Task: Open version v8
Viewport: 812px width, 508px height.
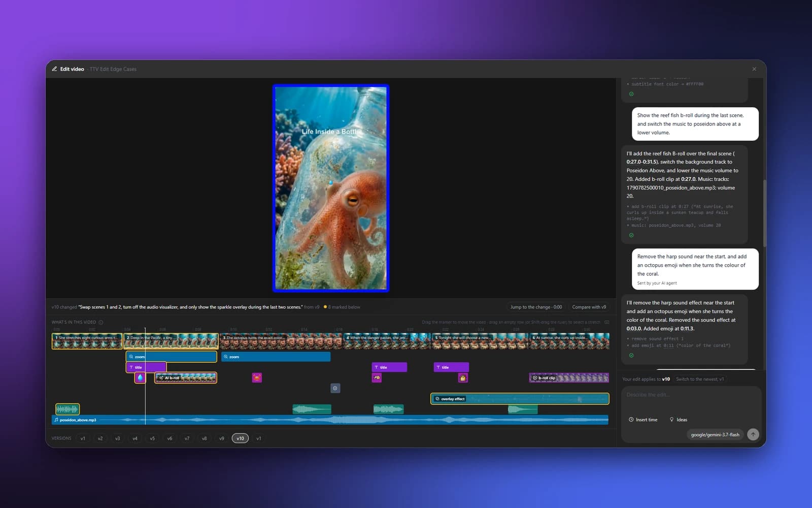Action: (204, 438)
